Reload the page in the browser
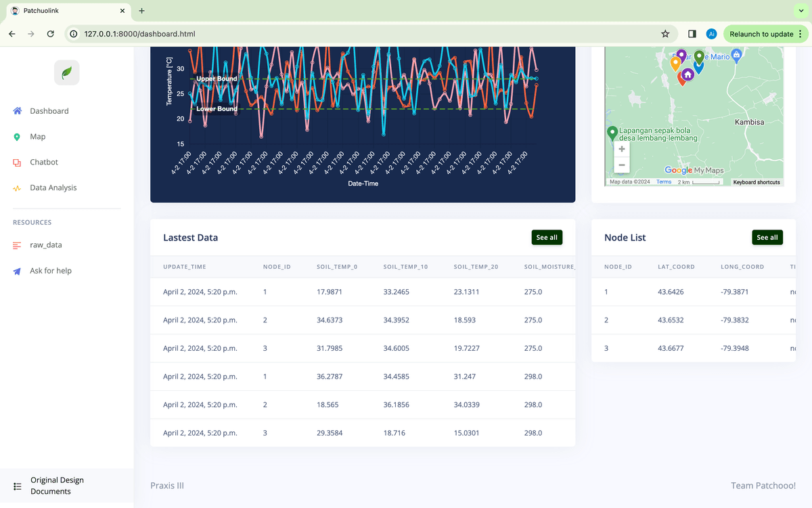This screenshot has height=508, width=812. (50, 34)
